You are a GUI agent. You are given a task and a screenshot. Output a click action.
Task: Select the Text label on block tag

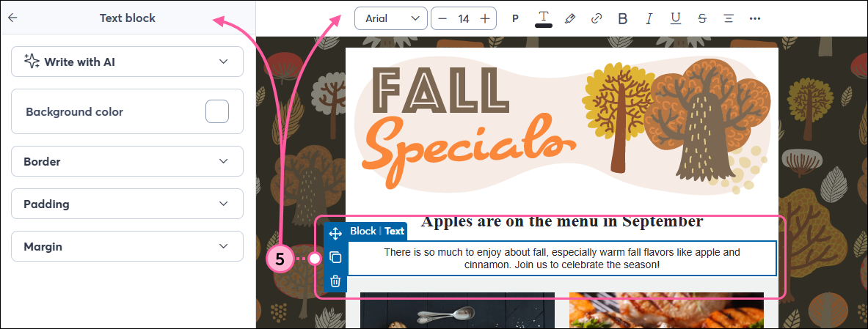(x=395, y=231)
